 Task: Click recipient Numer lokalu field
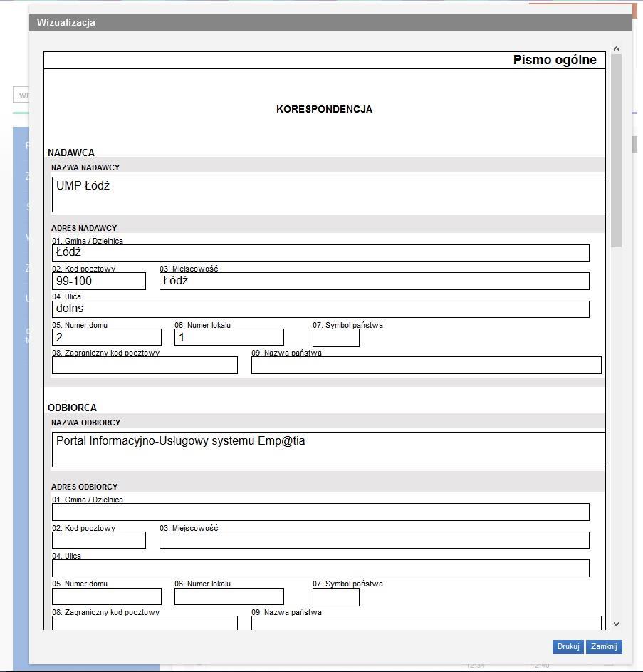click(x=229, y=596)
